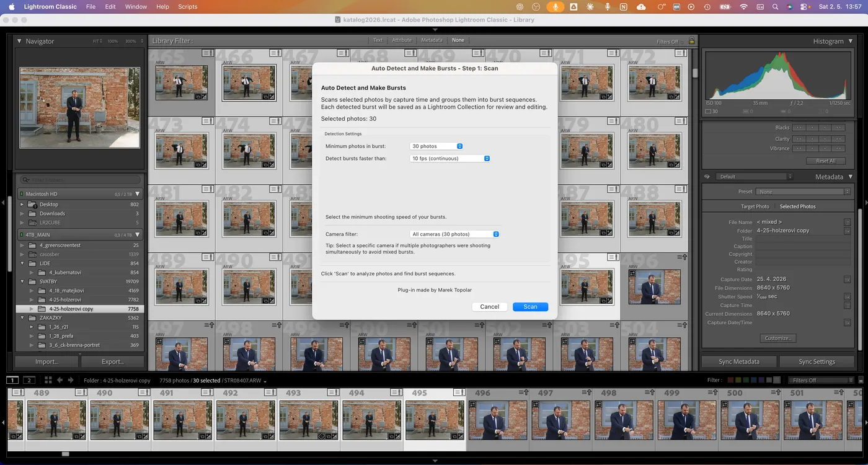Image resolution: width=868 pixels, height=465 pixels.
Task: Click the Export button
Action: tap(112, 361)
